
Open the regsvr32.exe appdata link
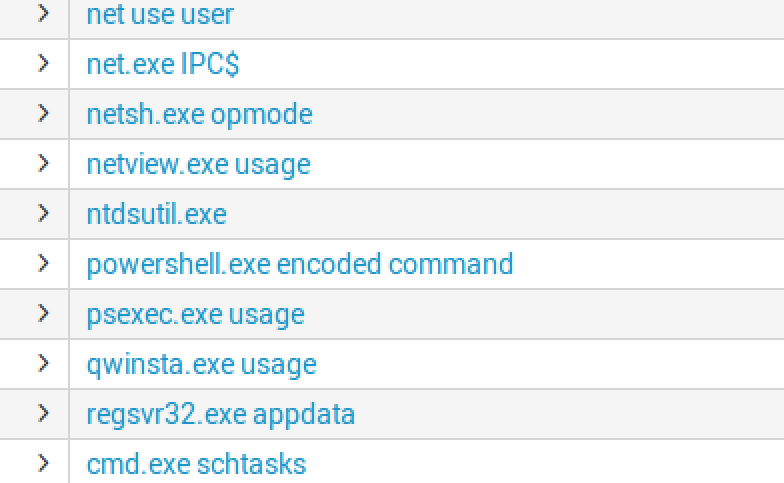pos(220,414)
